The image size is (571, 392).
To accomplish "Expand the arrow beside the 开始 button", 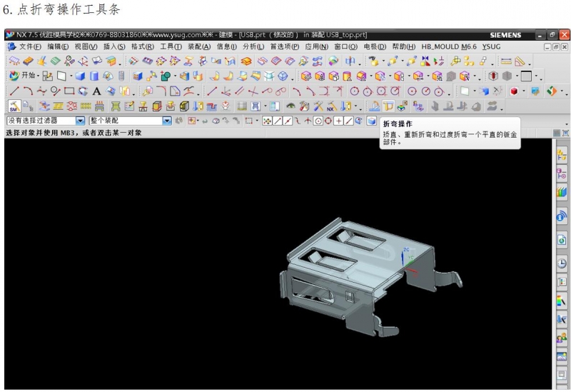I will pyautogui.click(x=38, y=76).
